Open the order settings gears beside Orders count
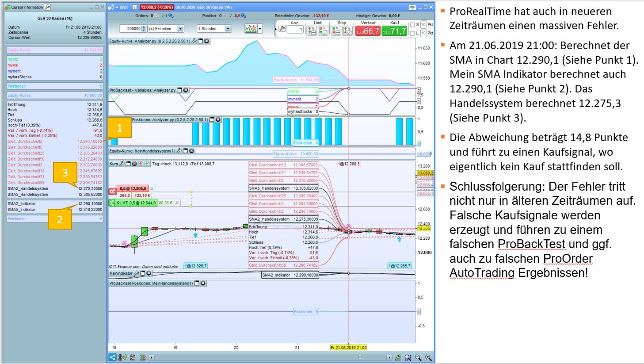Screen dimensions: 644x364 tap(171, 16)
